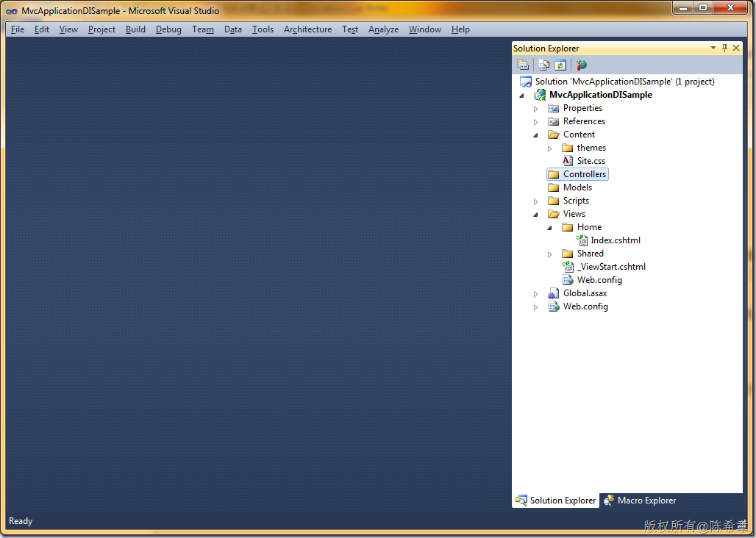This screenshot has height=538, width=756.
Task: Click the 'Solution Explorer' panel title bar text
Action: pyautogui.click(x=546, y=49)
